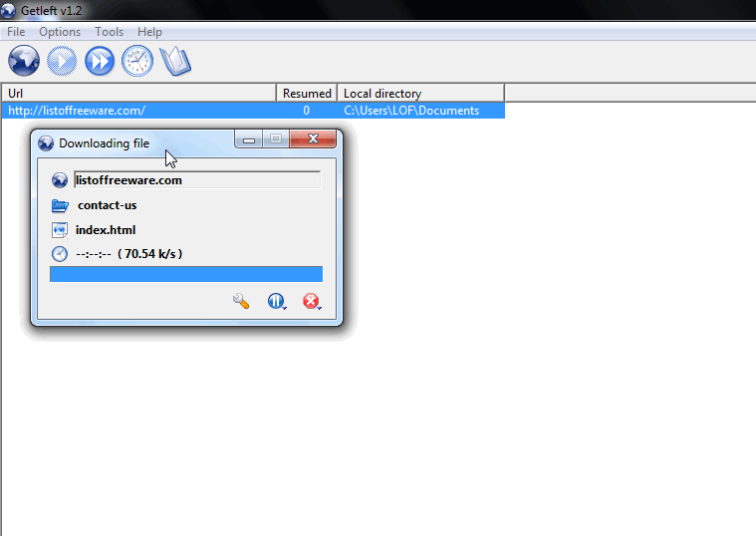Image resolution: width=756 pixels, height=536 pixels.
Task: Open the Options menu
Action: pos(60,32)
